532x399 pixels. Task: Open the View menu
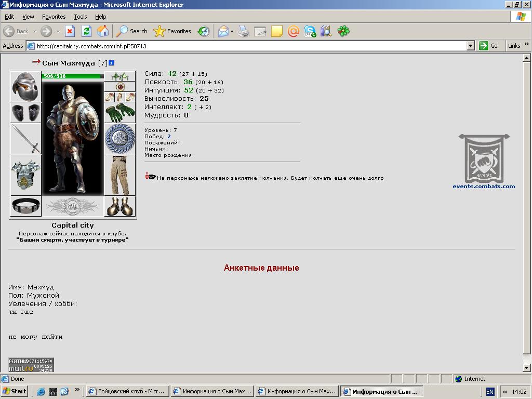coord(28,17)
